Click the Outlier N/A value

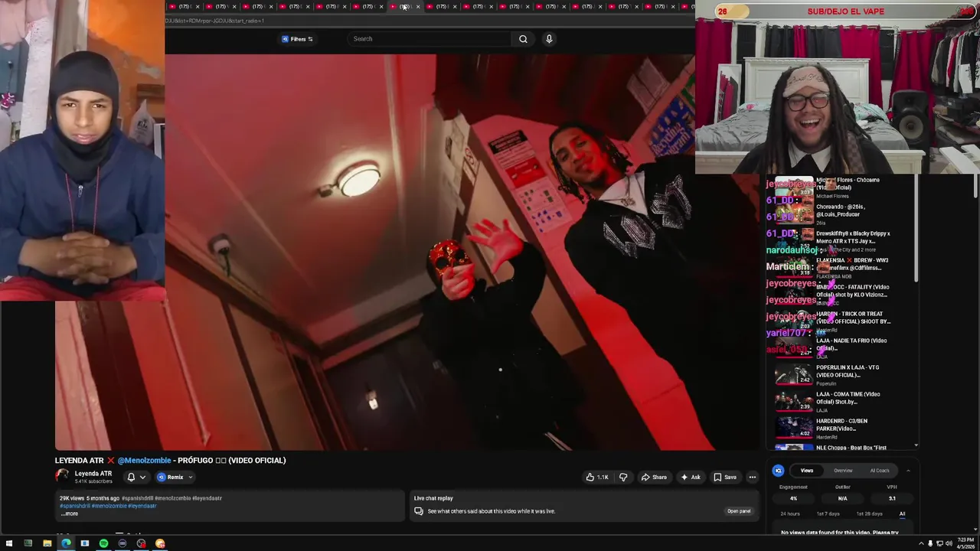pyautogui.click(x=842, y=498)
